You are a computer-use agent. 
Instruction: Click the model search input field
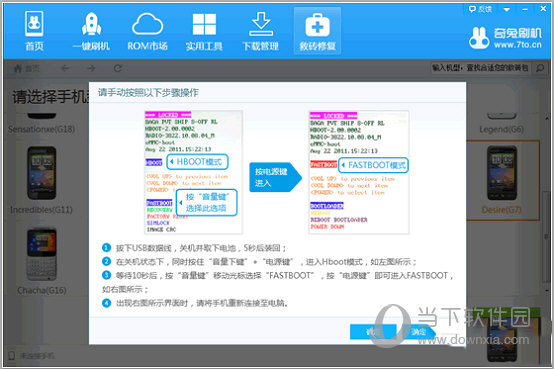481,68
